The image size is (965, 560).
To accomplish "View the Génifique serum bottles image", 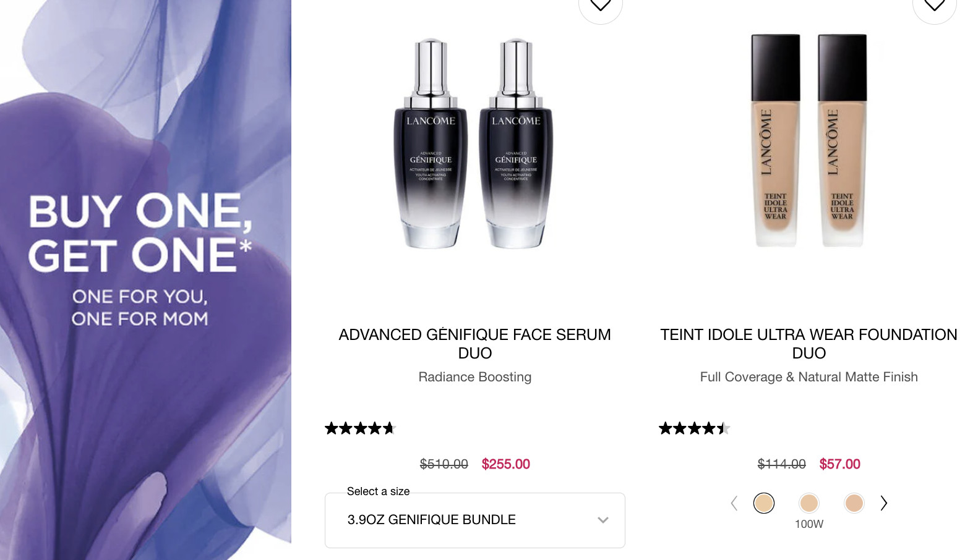I will pyautogui.click(x=474, y=143).
